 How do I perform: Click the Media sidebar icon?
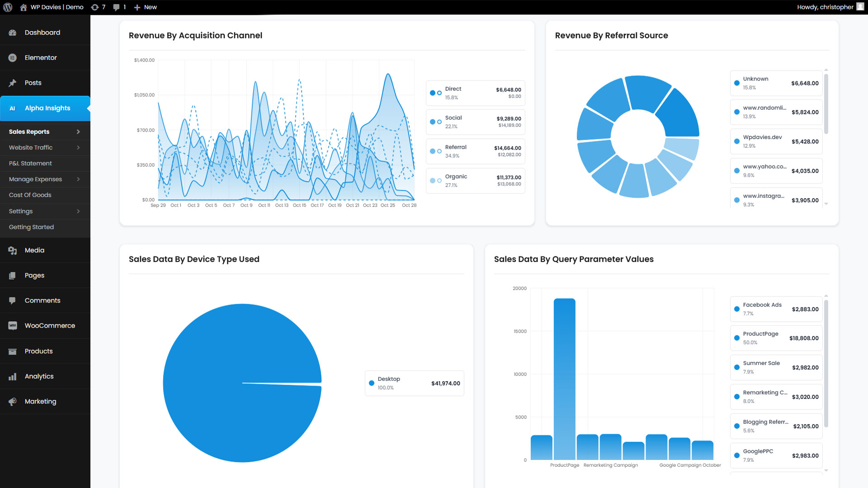pos(13,250)
